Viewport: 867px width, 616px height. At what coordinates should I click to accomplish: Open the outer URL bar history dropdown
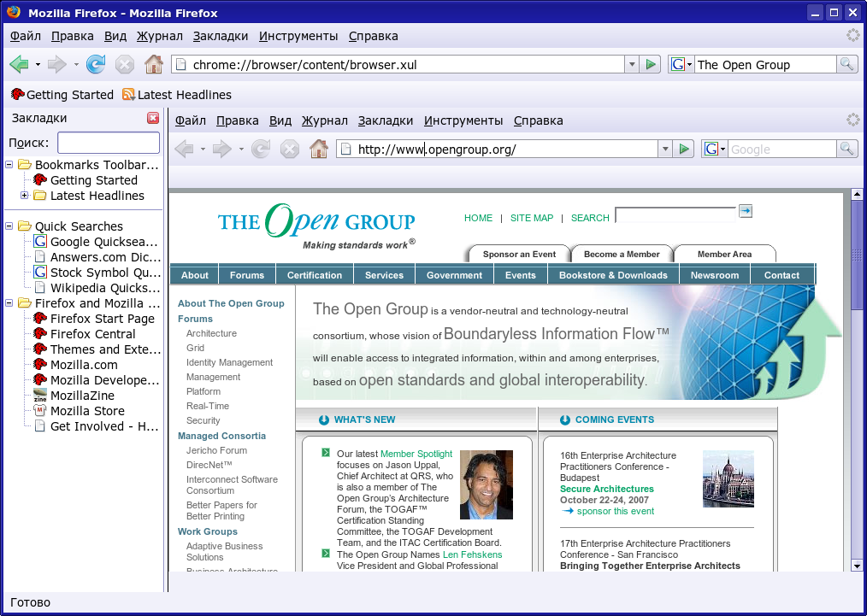(x=631, y=64)
